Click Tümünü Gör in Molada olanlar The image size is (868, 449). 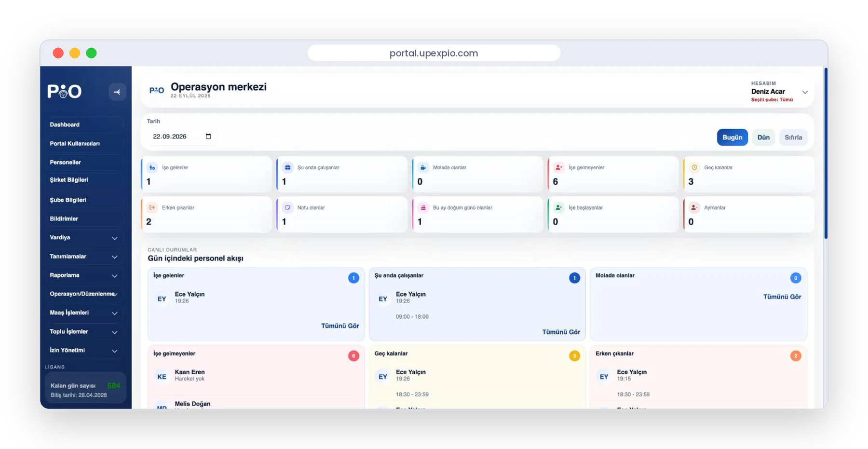tap(782, 297)
